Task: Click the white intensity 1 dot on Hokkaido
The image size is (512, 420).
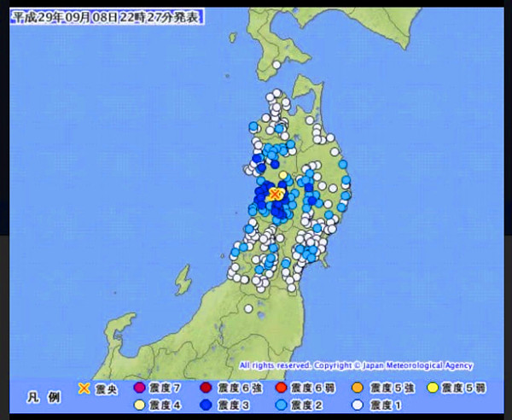Action: point(276,65)
